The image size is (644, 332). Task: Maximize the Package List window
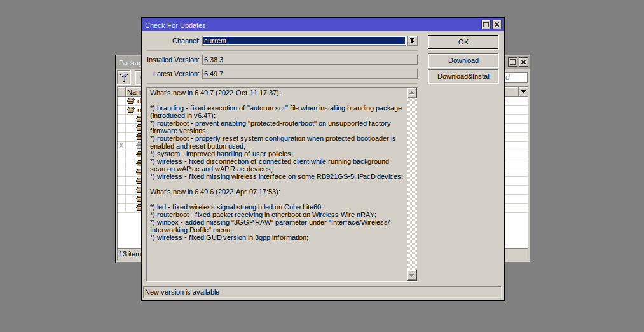(512, 62)
